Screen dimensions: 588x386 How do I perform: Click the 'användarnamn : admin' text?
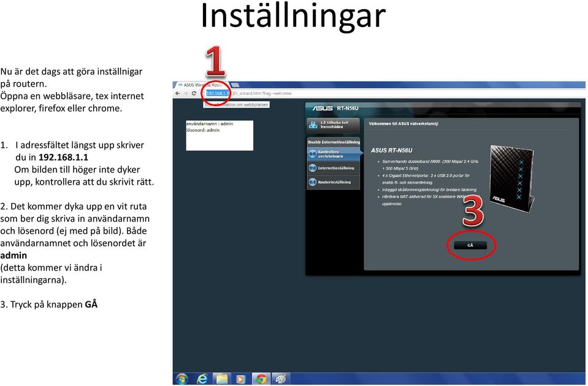[x=210, y=123]
